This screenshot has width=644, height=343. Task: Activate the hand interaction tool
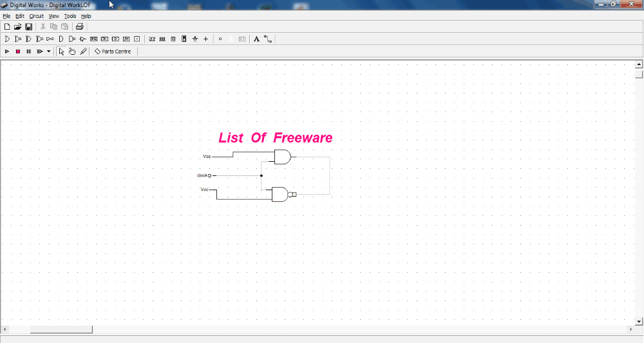coord(72,52)
